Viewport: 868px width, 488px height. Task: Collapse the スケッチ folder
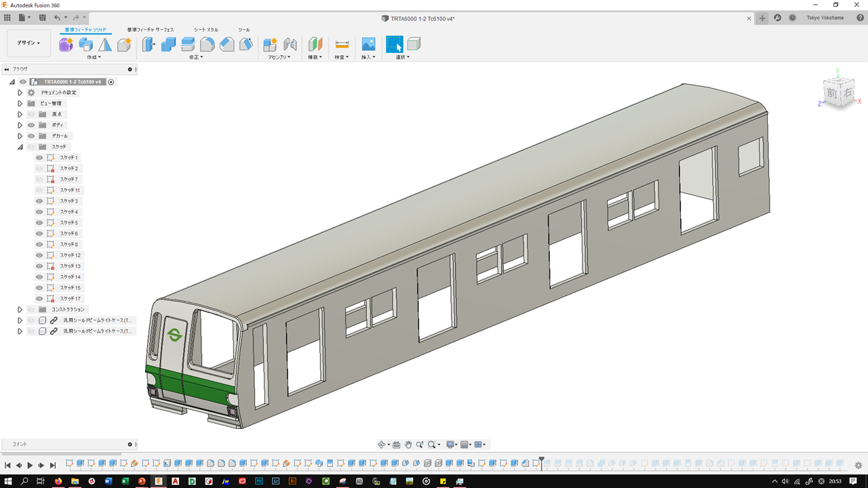tap(20, 147)
